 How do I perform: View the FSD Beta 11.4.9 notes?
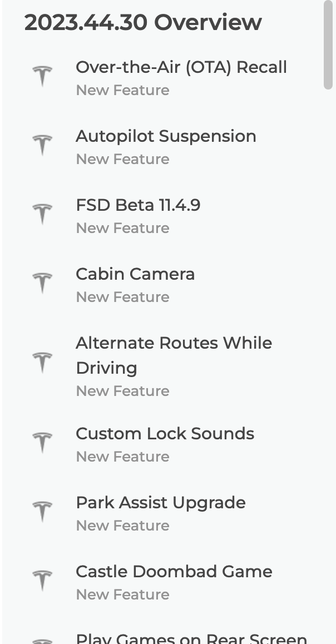138,205
